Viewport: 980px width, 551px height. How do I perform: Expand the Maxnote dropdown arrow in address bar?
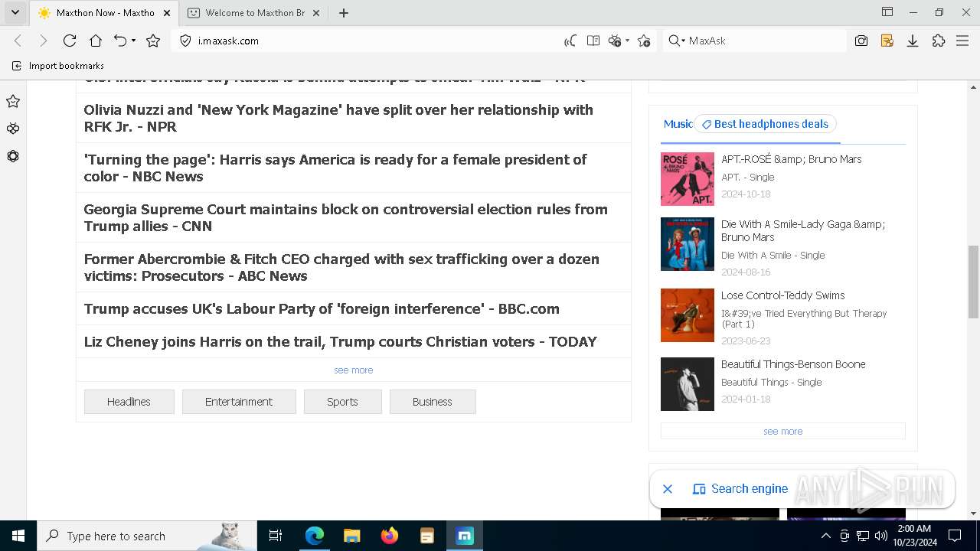click(627, 41)
